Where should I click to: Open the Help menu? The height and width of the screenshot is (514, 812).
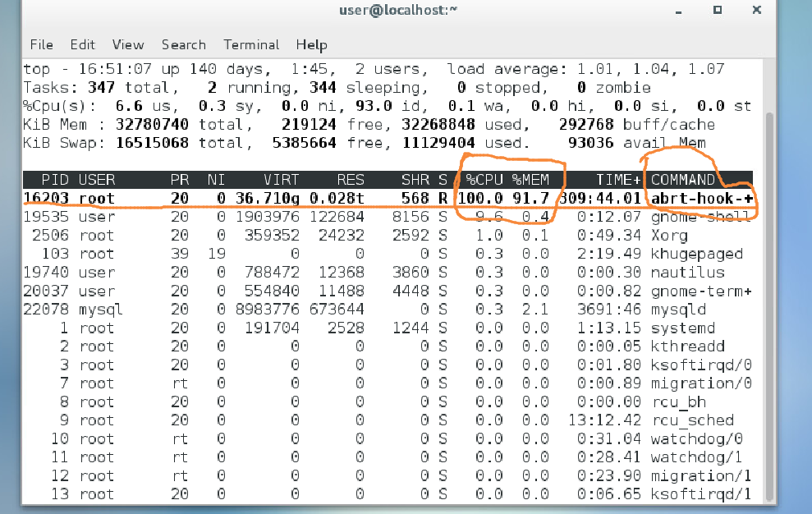click(x=311, y=44)
